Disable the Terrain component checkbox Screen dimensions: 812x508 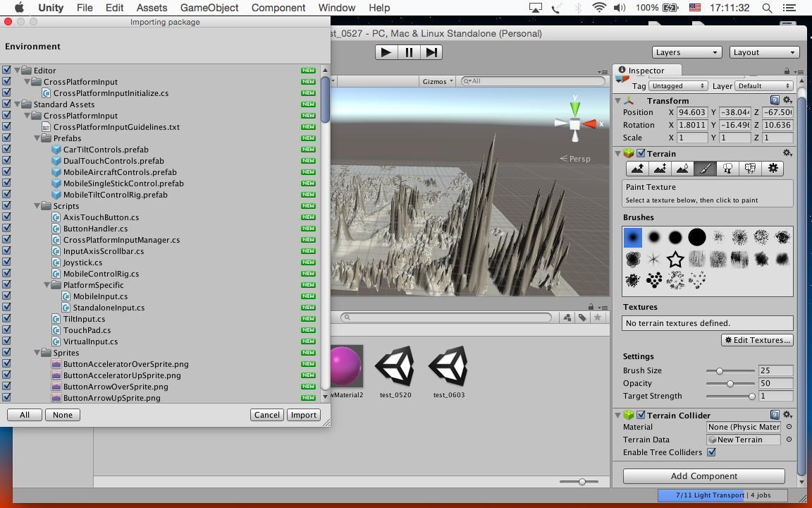[641, 154]
